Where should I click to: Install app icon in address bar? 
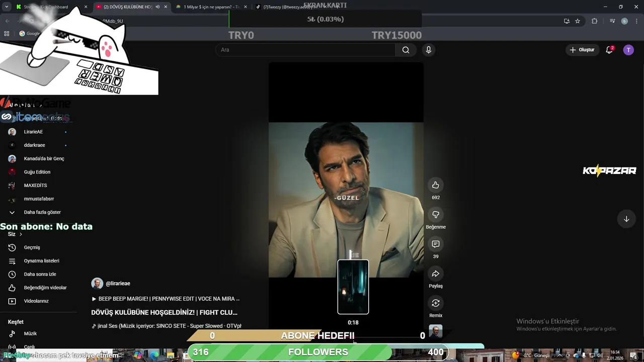coord(567,21)
